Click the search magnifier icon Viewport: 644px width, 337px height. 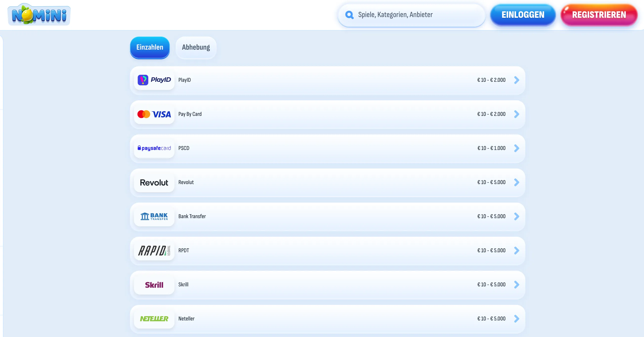[x=349, y=15]
